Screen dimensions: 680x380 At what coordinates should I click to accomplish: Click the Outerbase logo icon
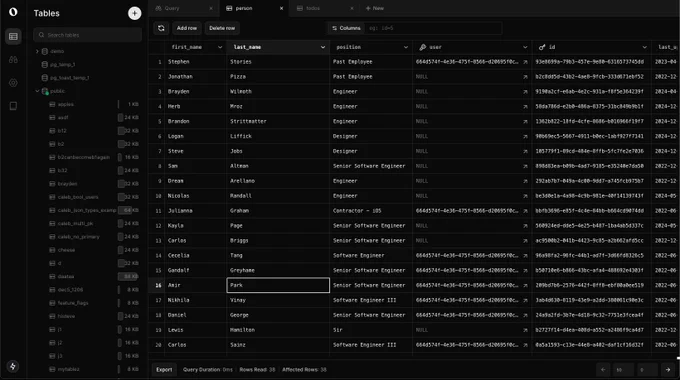tap(13, 12)
